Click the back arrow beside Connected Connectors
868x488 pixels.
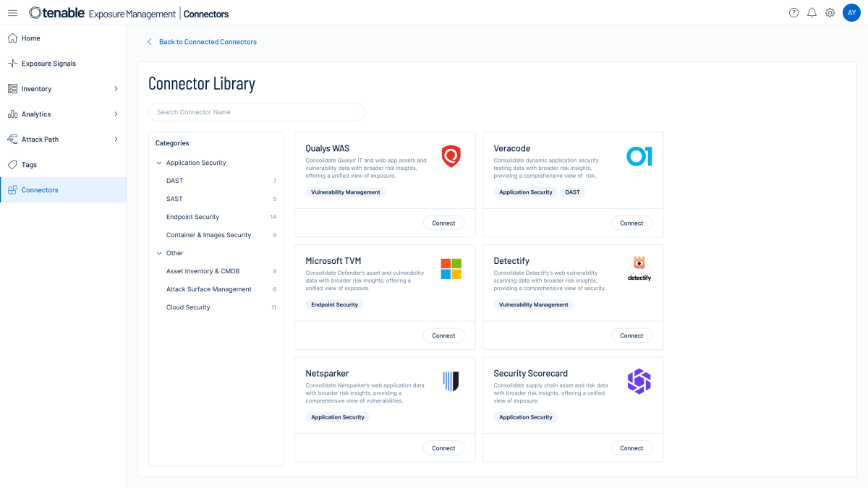click(150, 42)
